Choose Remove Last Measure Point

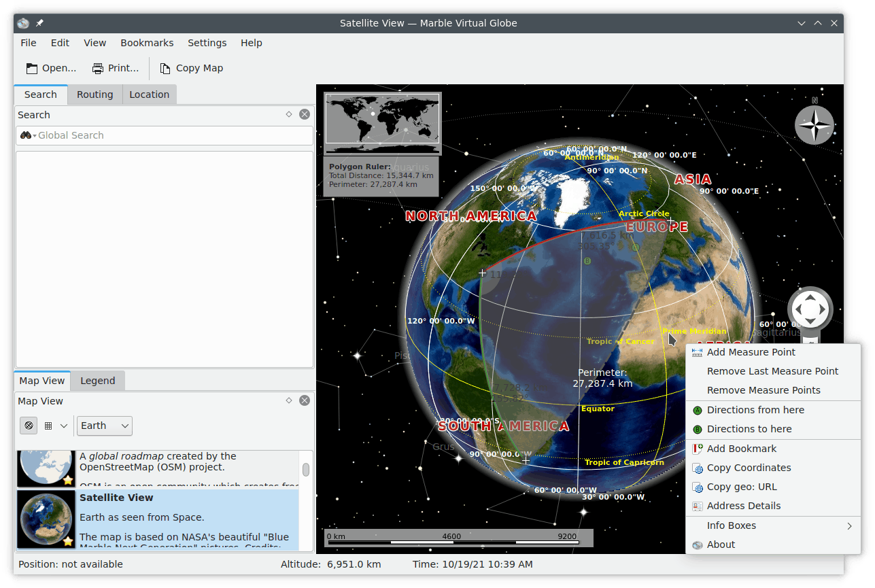tap(773, 371)
